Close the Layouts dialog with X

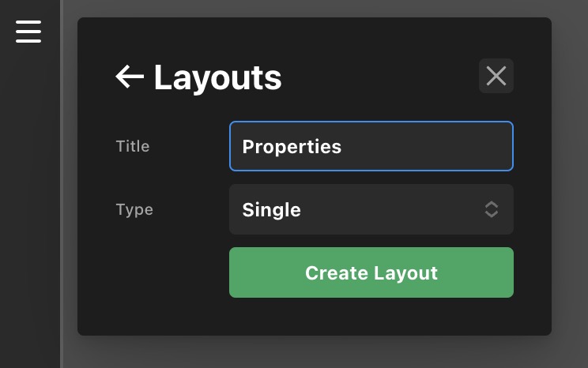tap(496, 76)
